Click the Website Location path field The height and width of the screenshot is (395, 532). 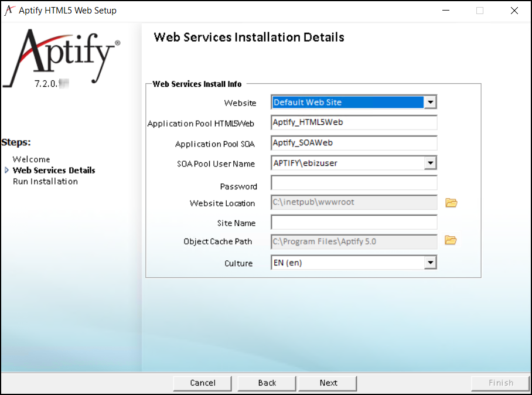(x=354, y=202)
